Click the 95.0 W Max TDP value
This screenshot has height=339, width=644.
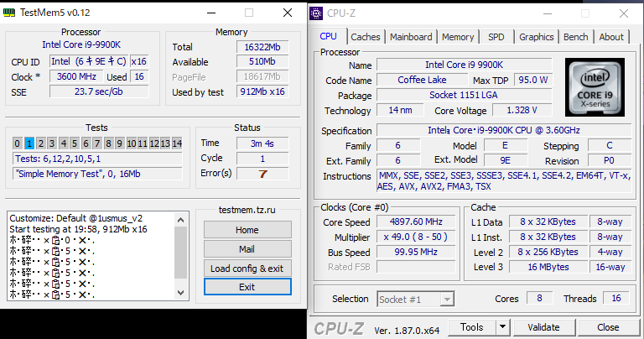pyautogui.click(x=532, y=80)
